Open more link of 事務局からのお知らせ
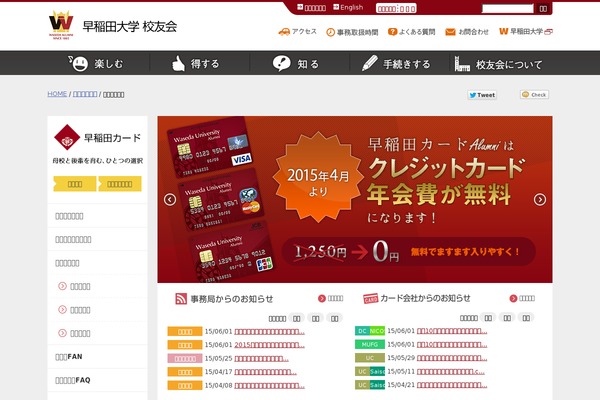The image size is (600, 400). [x=331, y=298]
